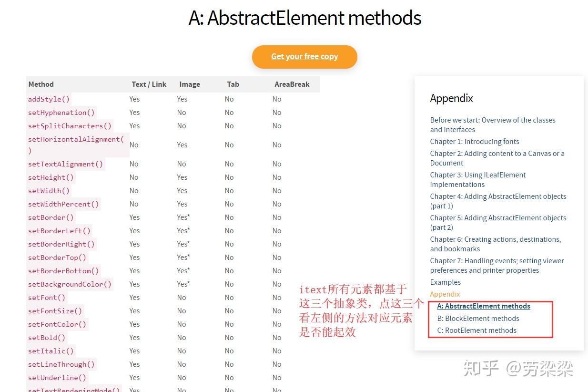Open Chapter 1: Introducing fonts
Viewport: 588px width, 392px height.
tap(475, 141)
